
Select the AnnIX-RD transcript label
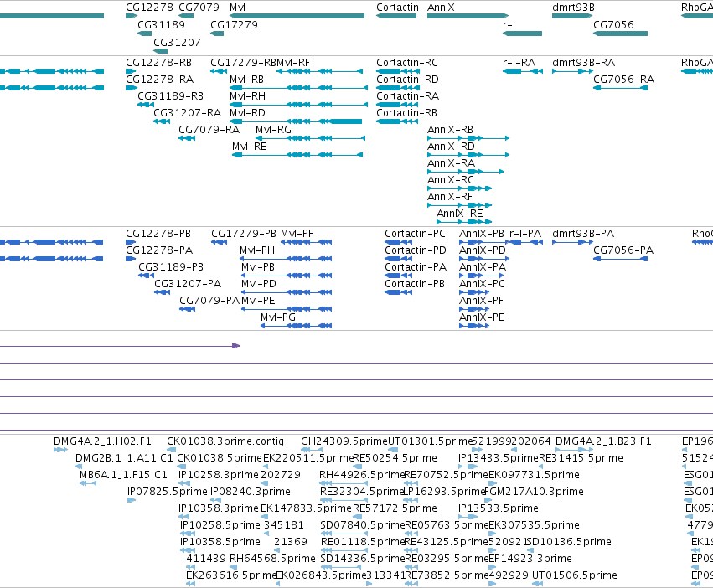click(451, 147)
